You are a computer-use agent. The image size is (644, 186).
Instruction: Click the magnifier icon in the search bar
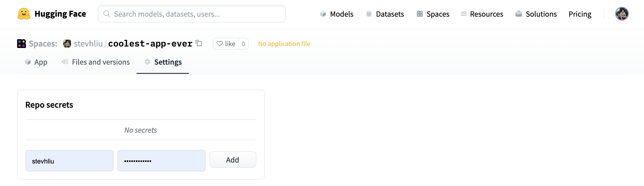[107, 14]
